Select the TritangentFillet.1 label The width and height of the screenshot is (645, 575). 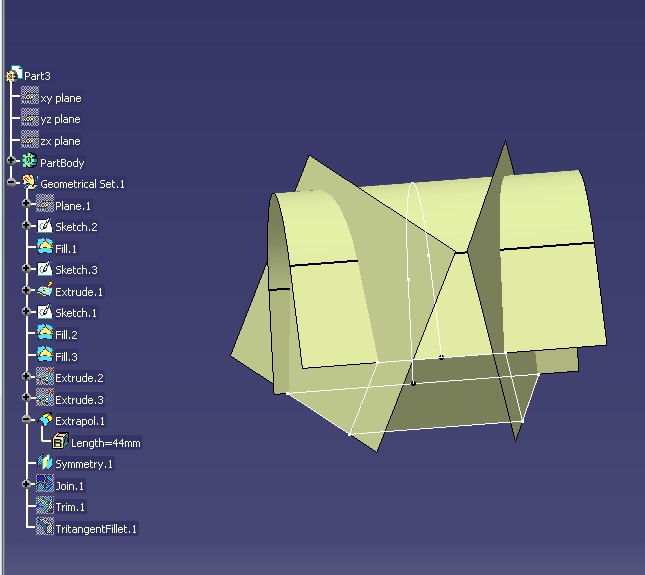pyautogui.click(x=96, y=529)
